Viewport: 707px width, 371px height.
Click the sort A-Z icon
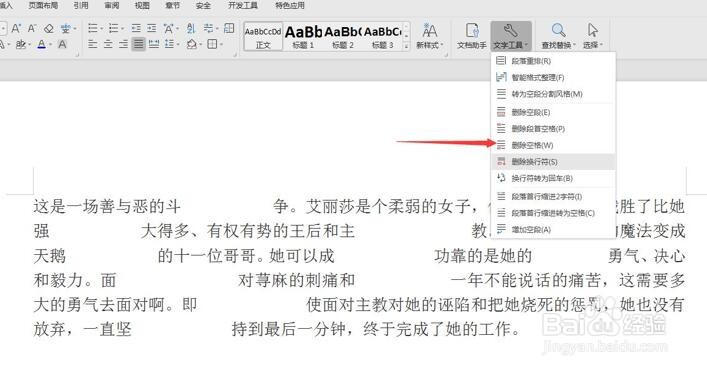tap(191, 28)
